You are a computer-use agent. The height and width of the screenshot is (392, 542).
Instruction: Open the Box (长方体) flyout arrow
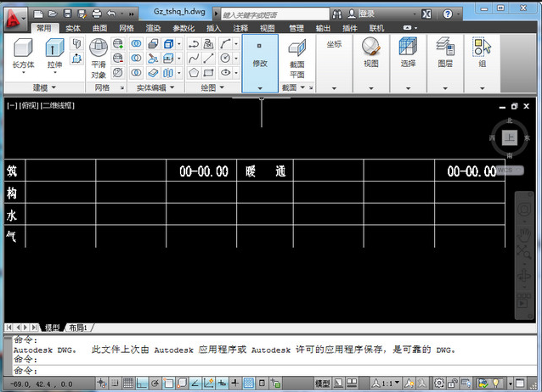point(24,72)
